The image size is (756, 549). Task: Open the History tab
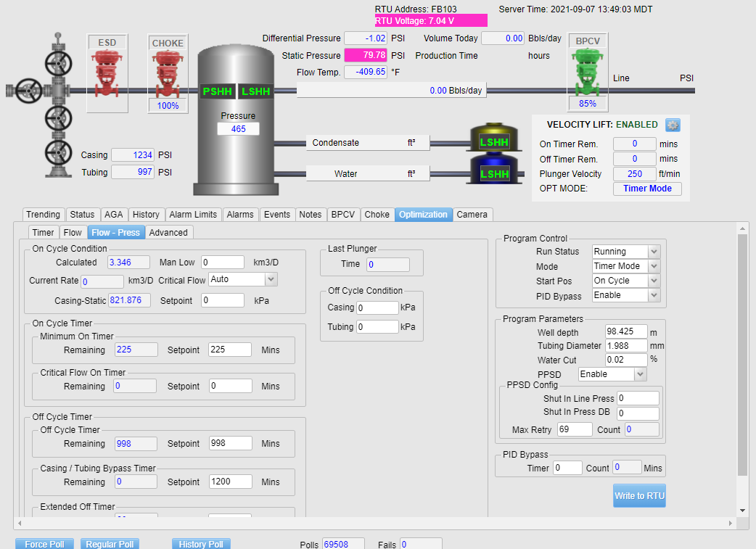pos(146,215)
